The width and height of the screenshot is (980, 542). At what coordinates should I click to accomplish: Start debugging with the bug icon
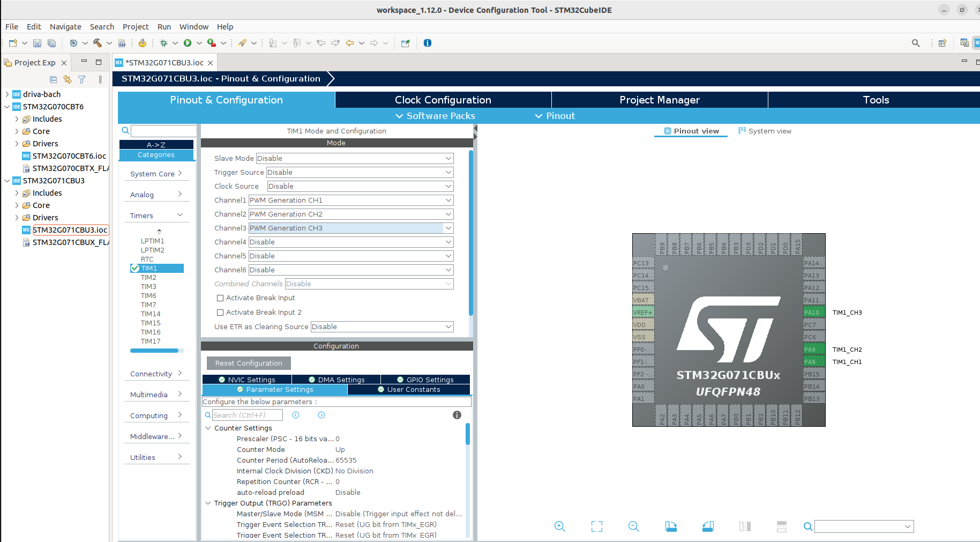(x=164, y=43)
